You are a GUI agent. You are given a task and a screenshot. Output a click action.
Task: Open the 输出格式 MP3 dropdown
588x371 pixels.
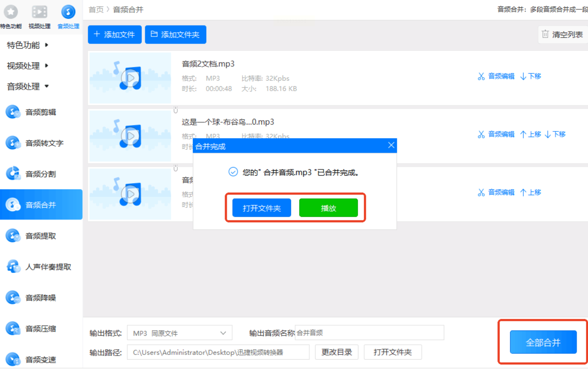tap(179, 333)
